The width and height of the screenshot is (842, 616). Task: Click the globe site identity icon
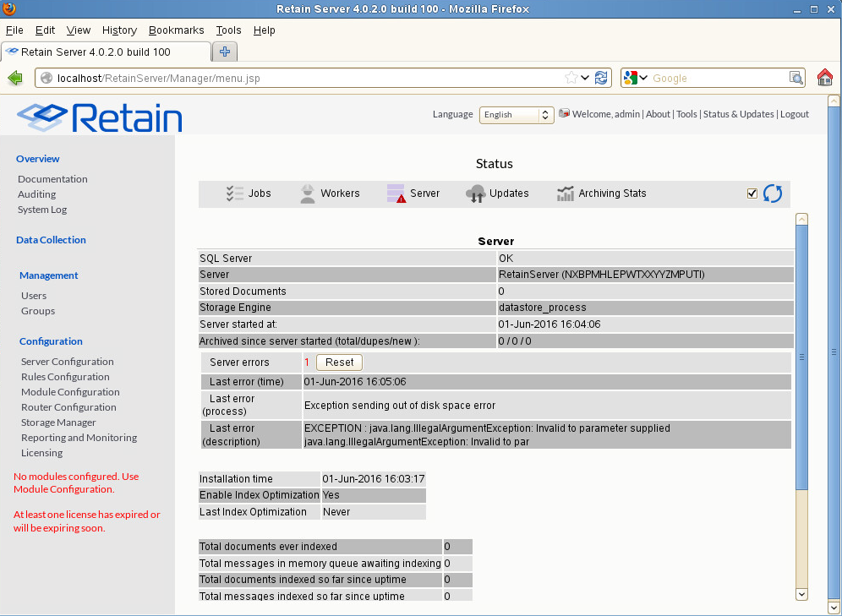pyautogui.click(x=46, y=79)
